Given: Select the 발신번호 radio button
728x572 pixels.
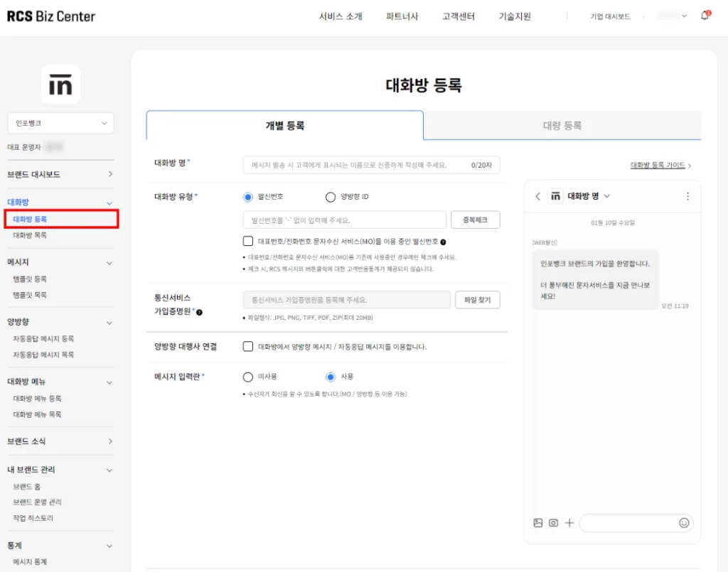Looking at the screenshot, I should 248,197.
